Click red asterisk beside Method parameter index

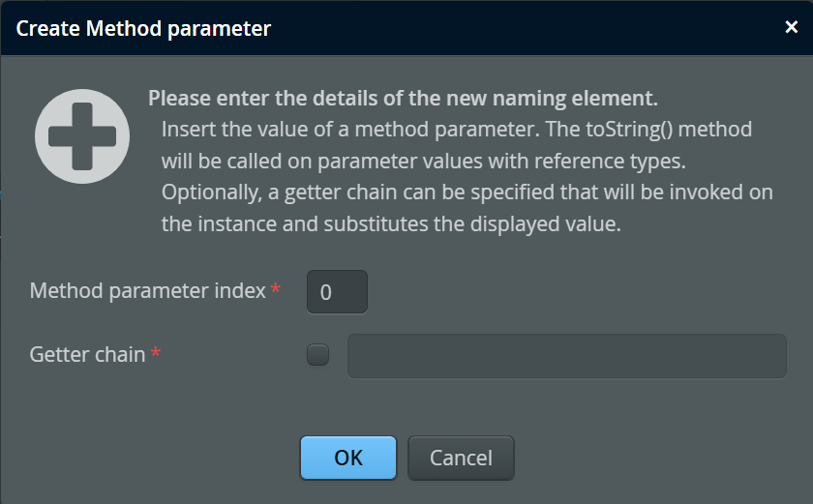tap(276, 289)
